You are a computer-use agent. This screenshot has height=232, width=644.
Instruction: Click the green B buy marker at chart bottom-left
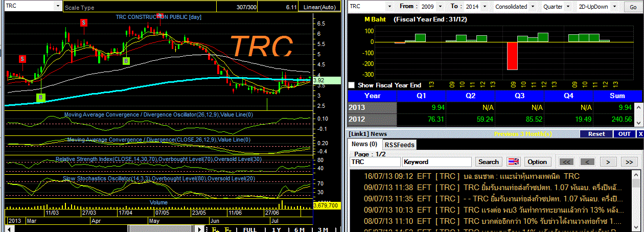(x=41, y=97)
